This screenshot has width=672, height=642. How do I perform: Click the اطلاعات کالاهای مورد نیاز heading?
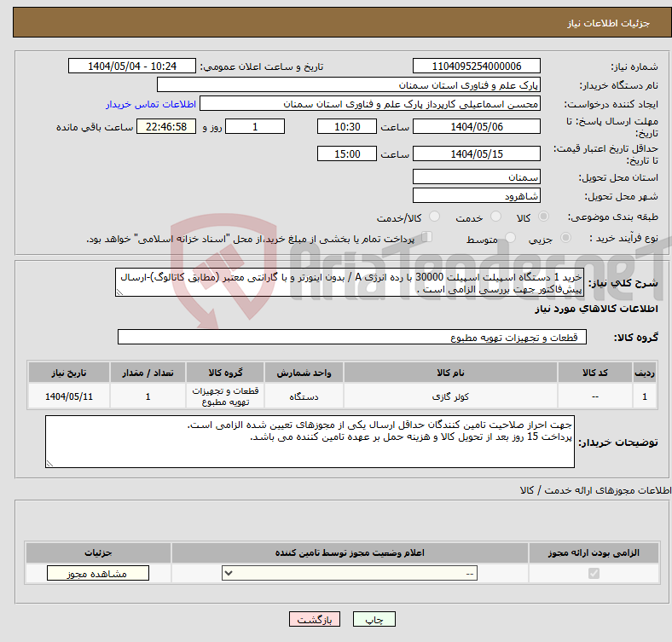point(596,309)
